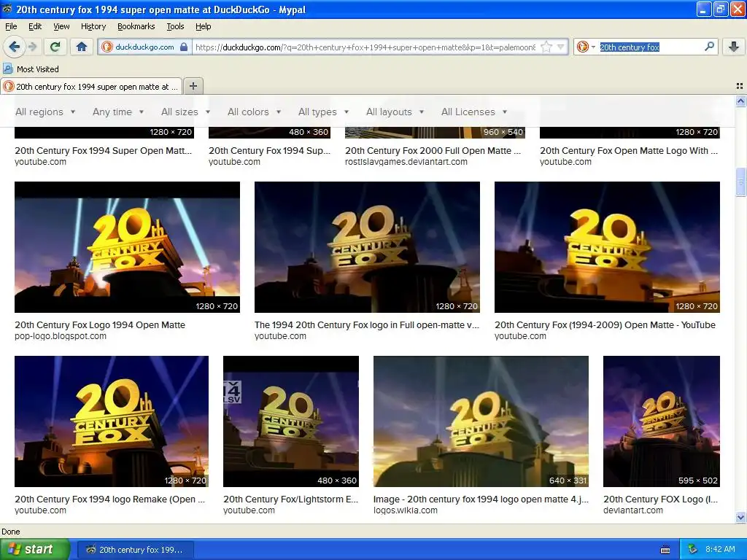Click the keyboard icon in system tray
Viewport: 747px width, 560px height.
point(665,550)
